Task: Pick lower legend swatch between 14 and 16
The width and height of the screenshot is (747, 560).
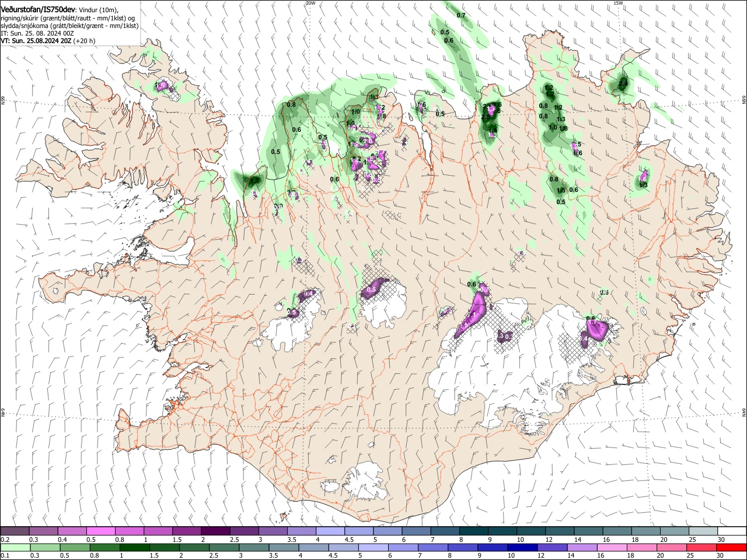Action: (582, 547)
